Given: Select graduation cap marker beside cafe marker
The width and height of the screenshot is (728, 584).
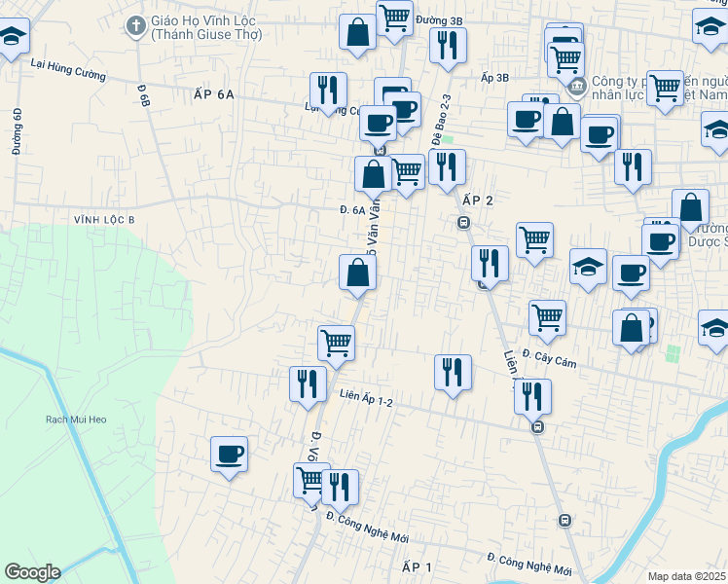Looking at the screenshot, I should click(588, 270).
